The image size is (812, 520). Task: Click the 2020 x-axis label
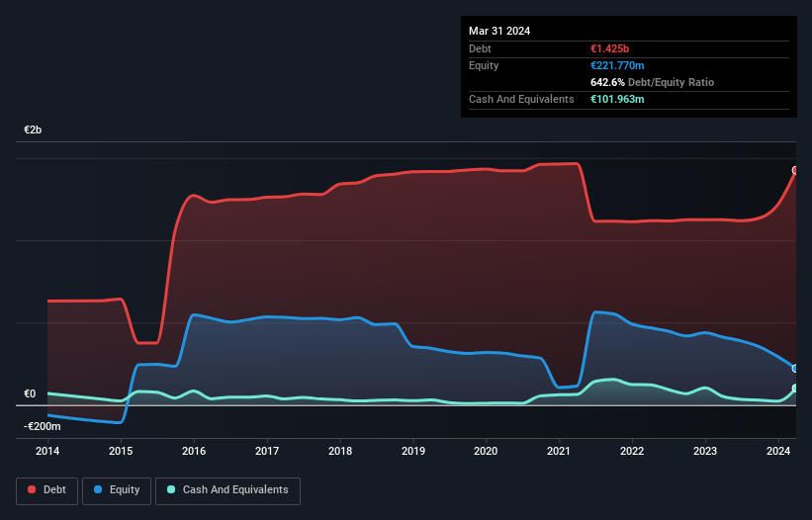tap(486, 451)
